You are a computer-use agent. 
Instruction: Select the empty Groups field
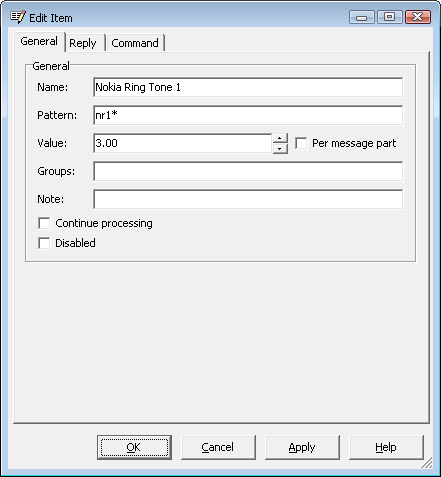248,171
